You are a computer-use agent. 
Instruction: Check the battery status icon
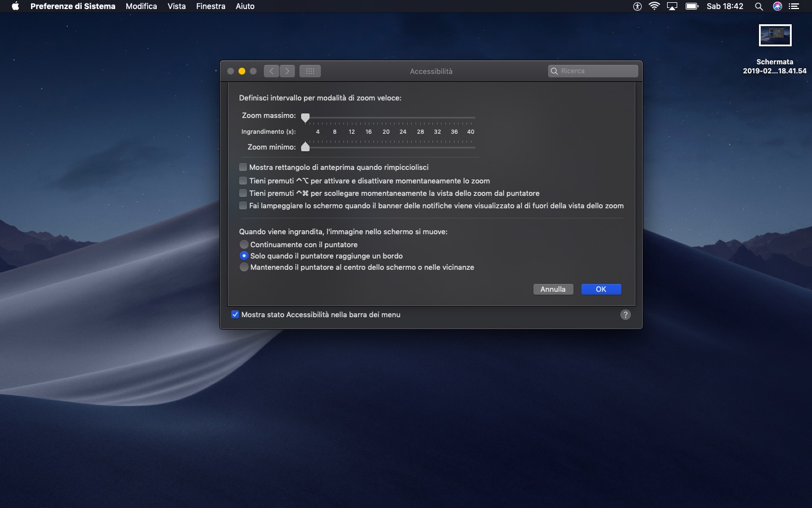click(x=692, y=6)
